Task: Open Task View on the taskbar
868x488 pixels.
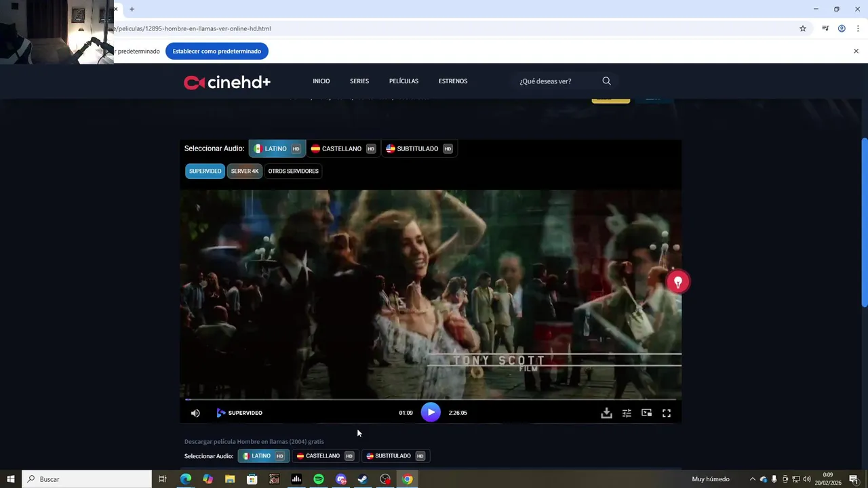Action: [163, 479]
